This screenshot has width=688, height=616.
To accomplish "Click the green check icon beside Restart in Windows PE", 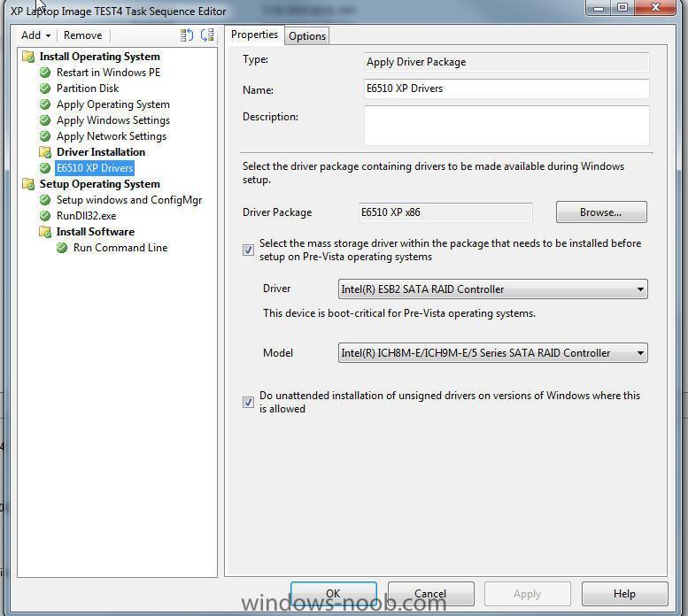I will tap(45, 73).
